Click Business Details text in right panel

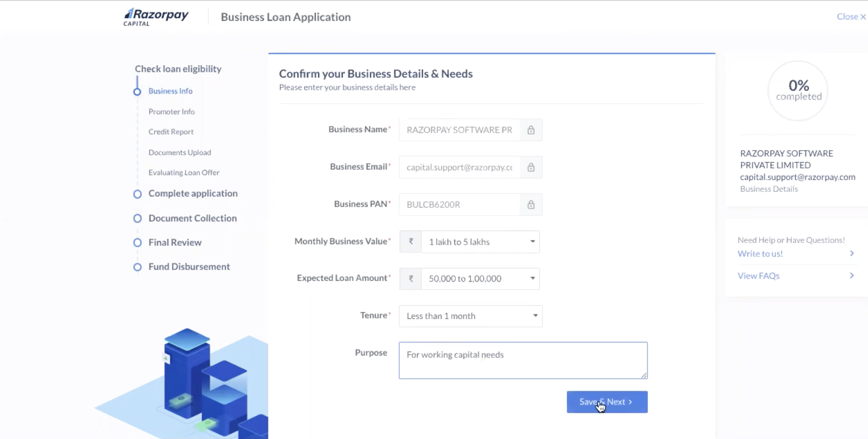coord(769,189)
